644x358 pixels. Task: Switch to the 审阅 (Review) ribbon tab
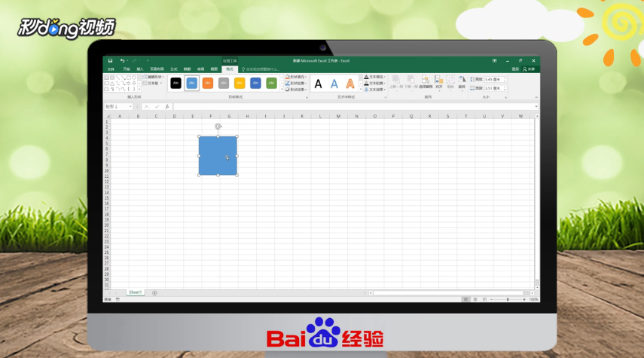201,69
